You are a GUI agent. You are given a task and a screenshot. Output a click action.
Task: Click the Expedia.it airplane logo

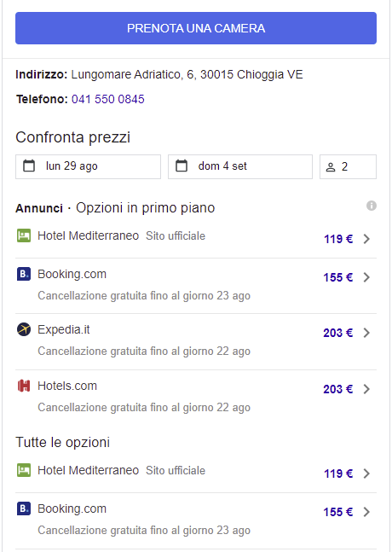pyautogui.click(x=24, y=329)
